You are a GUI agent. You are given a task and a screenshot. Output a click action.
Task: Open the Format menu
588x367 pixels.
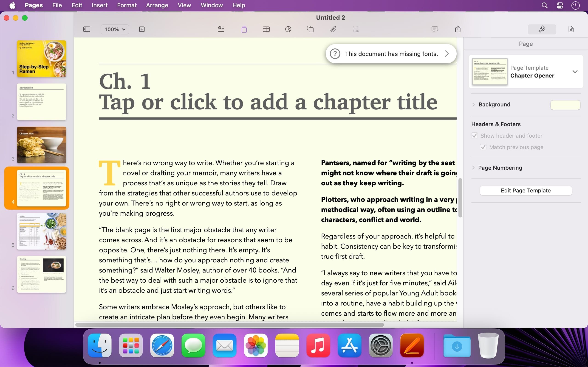127,5
